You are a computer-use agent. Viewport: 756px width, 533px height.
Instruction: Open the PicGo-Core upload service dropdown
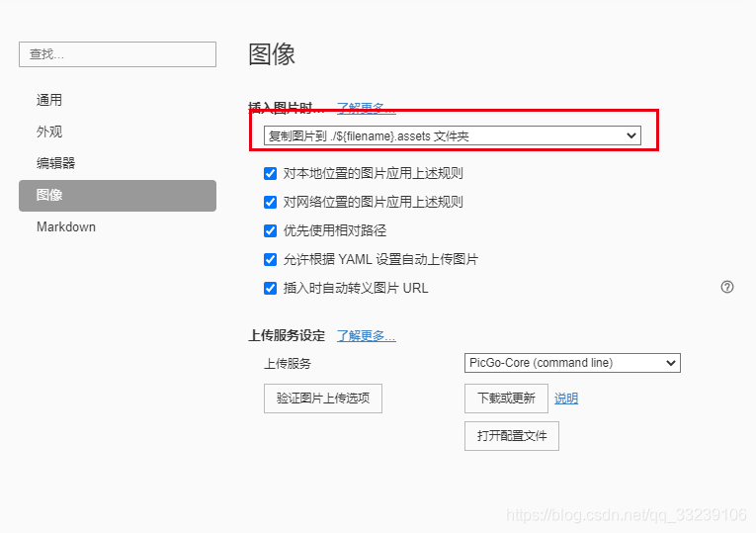click(572, 363)
